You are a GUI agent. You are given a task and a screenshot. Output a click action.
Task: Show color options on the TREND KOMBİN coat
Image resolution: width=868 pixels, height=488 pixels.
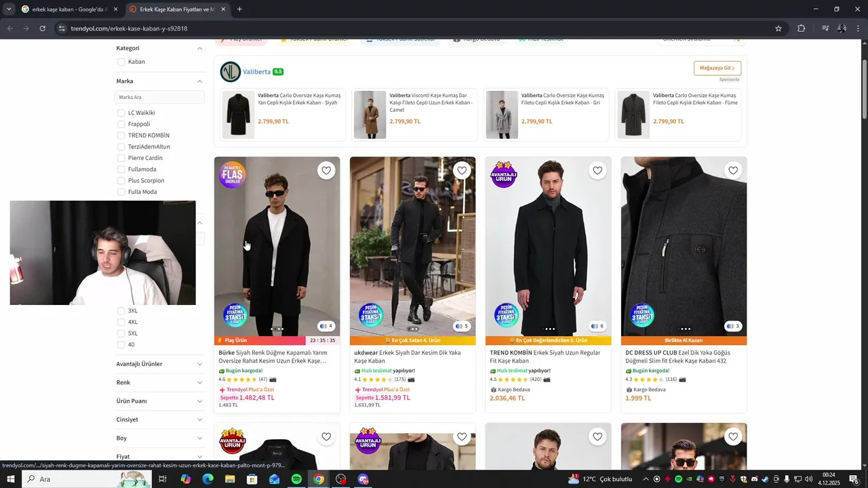(x=597, y=326)
